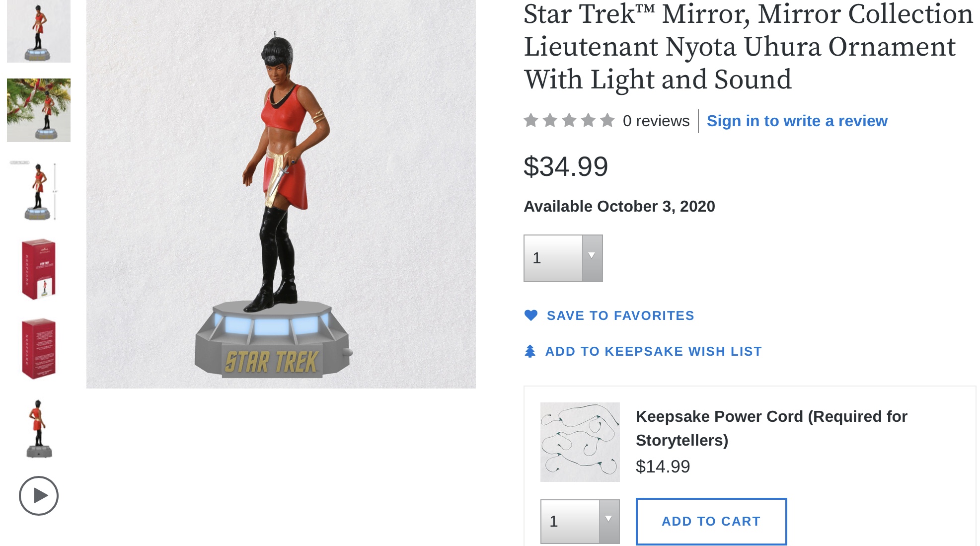
Task: Click the five-star rating display
Action: (569, 121)
